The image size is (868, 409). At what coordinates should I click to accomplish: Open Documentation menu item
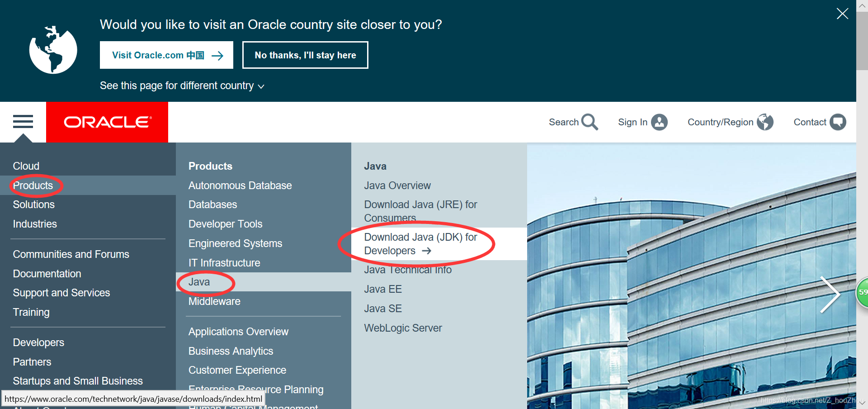click(47, 274)
